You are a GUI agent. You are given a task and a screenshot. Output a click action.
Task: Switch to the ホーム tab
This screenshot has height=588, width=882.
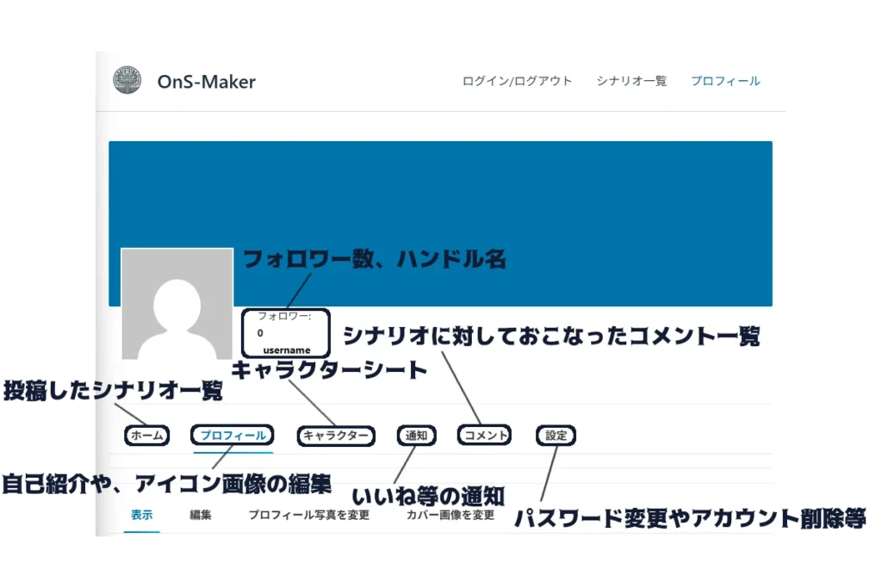click(x=146, y=436)
